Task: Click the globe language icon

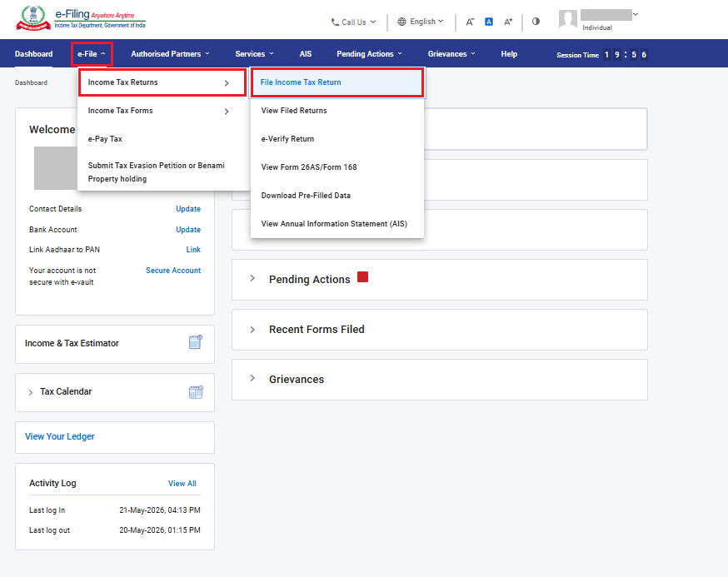Action: (401, 22)
